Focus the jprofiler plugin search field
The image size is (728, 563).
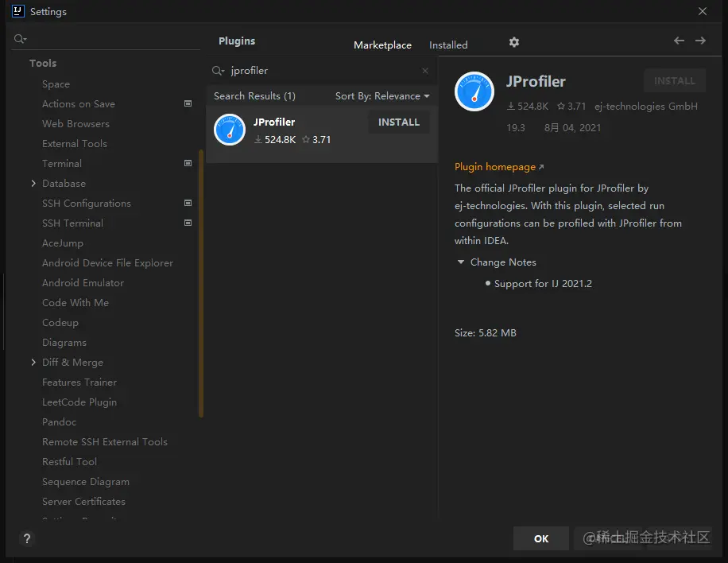[x=323, y=71]
